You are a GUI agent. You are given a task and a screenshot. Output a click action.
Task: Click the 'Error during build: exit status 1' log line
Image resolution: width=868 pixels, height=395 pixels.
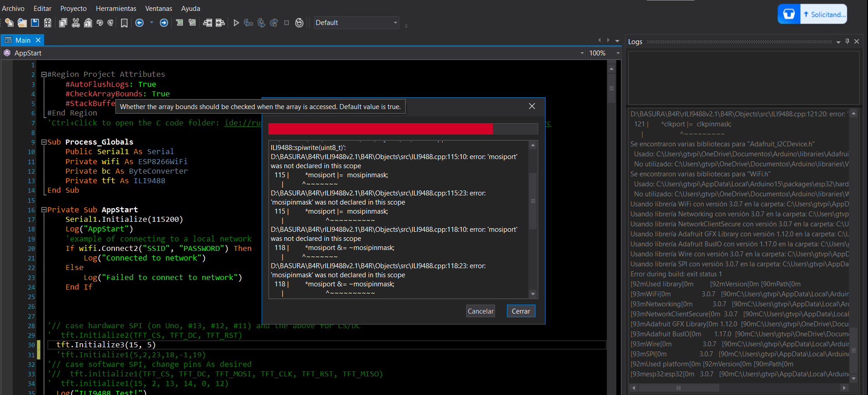(x=676, y=274)
